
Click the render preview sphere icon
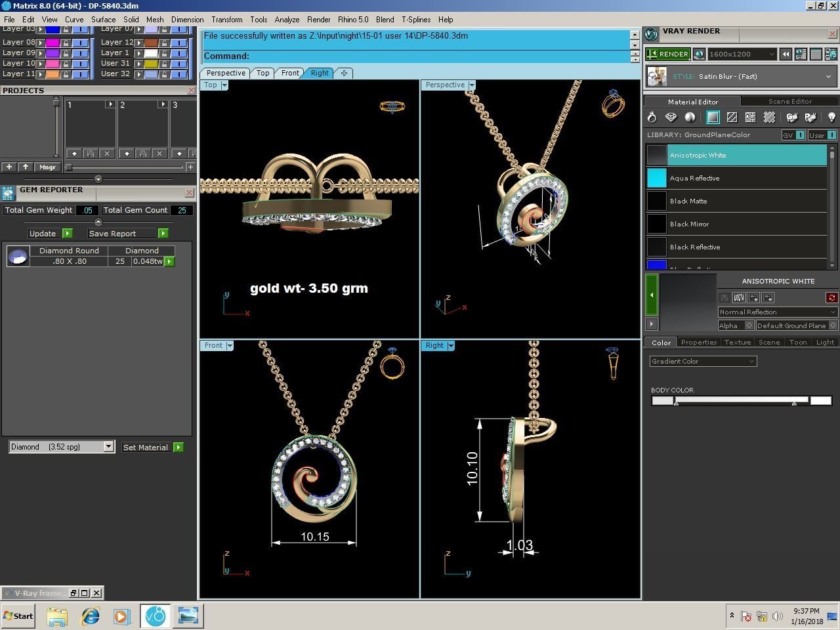[x=699, y=54]
